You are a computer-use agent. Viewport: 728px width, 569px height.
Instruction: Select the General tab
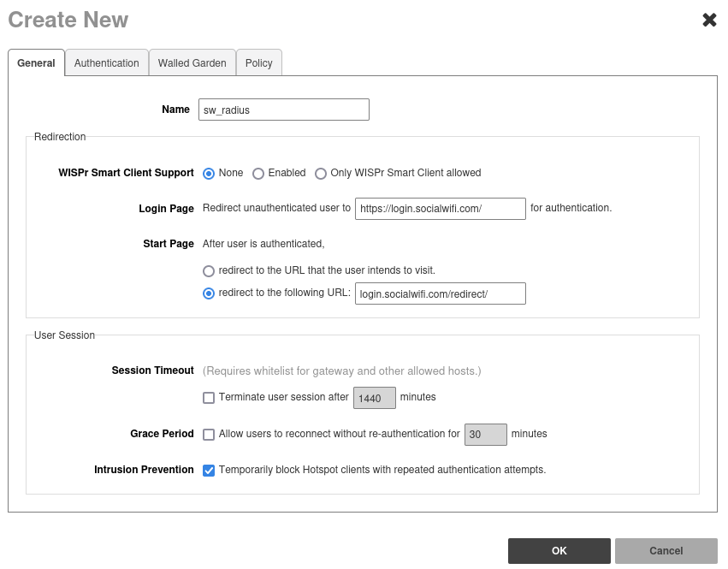pos(36,63)
